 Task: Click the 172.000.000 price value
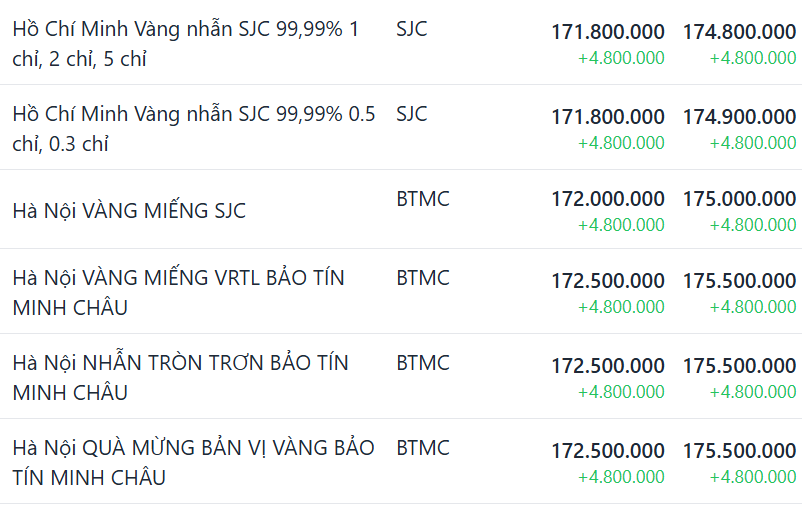pos(608,199)
